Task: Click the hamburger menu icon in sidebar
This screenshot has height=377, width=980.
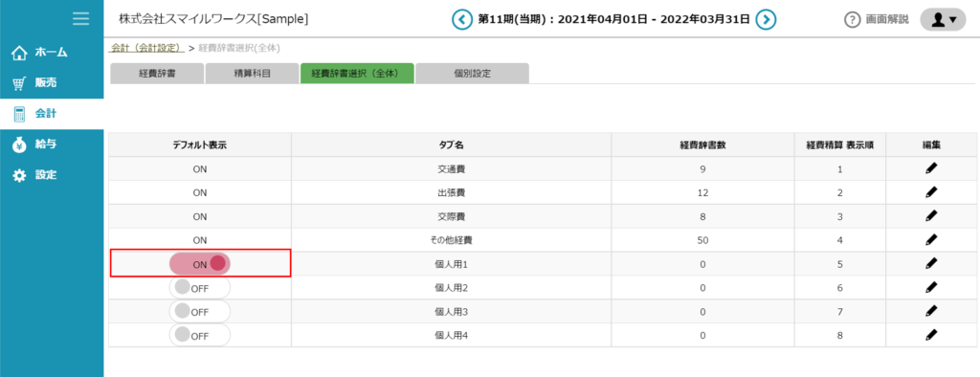Action: pyautogui.click(x=80, y=19)
